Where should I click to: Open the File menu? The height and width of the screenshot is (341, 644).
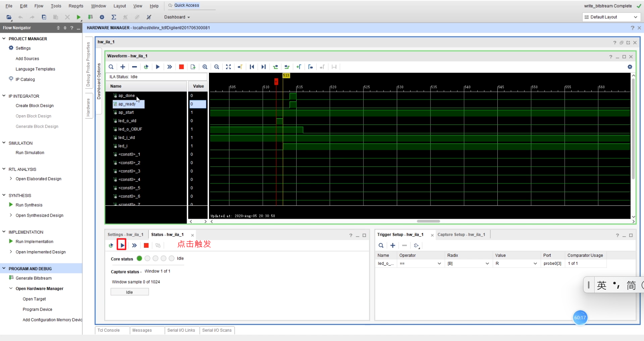(9, 6)
